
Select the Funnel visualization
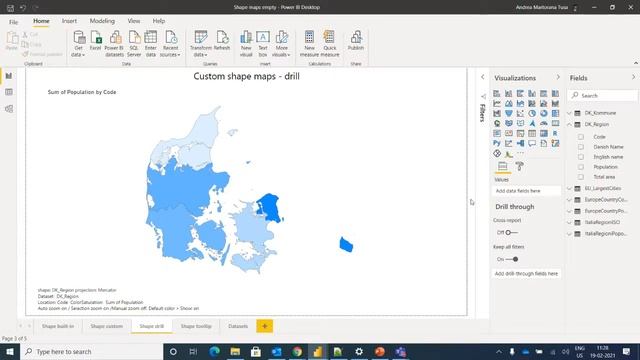509,113
